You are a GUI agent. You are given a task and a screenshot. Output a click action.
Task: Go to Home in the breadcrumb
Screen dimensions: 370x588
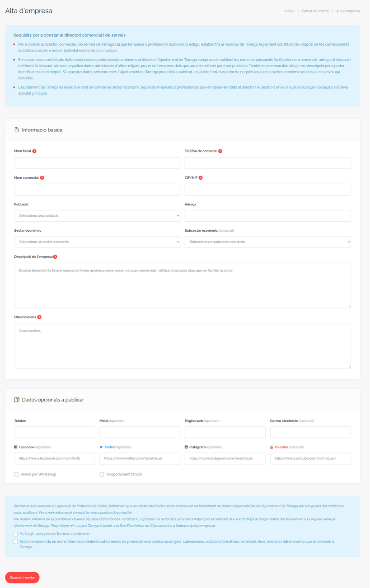pyautogui.click(x=290, y=11)
